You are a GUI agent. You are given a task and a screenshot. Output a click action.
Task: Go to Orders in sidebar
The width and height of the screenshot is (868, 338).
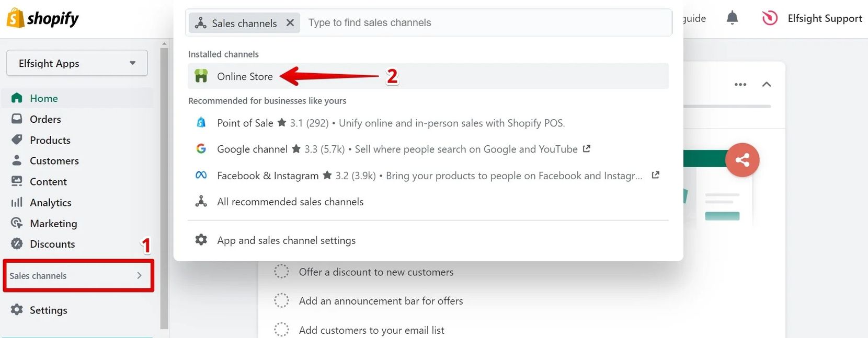pos(45,119)
